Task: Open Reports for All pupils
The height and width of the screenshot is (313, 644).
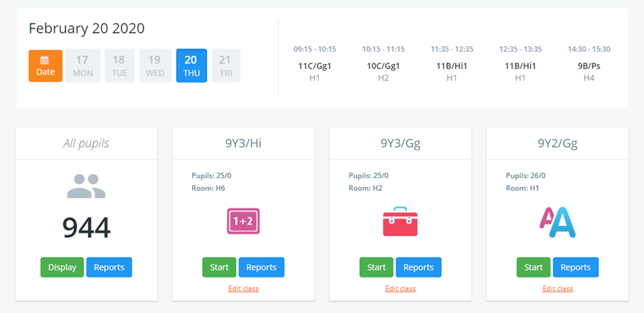Action: [x=109, y=267]
